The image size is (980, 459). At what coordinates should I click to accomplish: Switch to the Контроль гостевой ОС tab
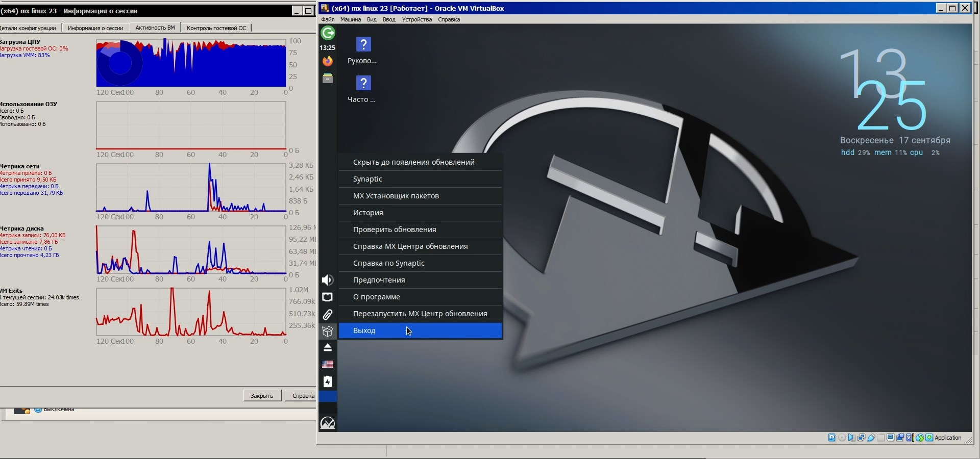coord(216,28)
